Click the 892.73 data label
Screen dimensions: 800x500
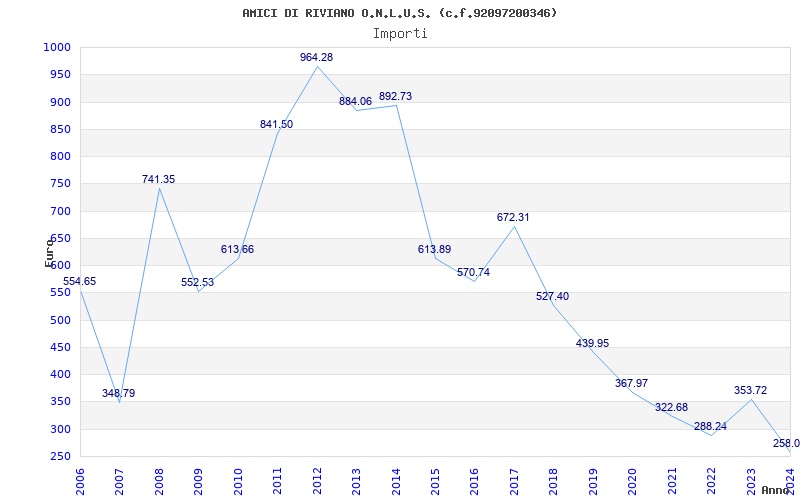(x=395, y=96)
